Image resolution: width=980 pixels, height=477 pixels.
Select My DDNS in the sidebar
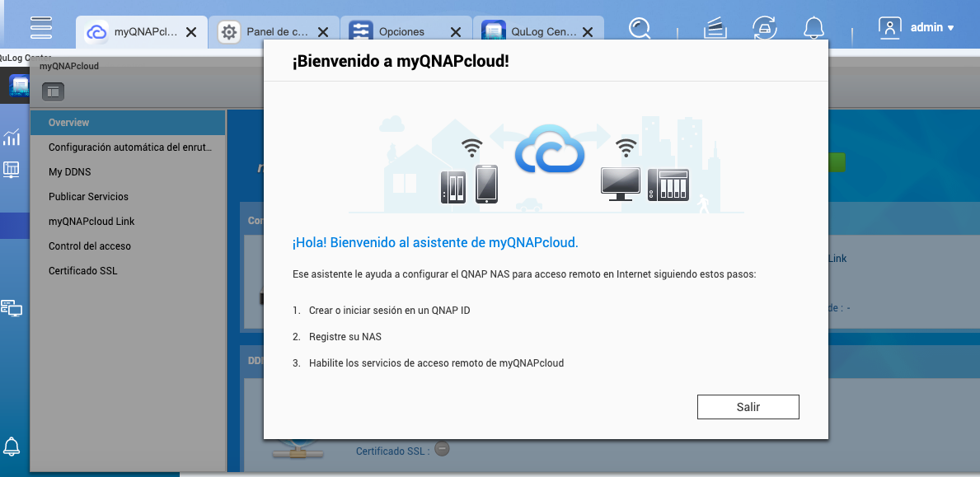[x=70, y=172]
